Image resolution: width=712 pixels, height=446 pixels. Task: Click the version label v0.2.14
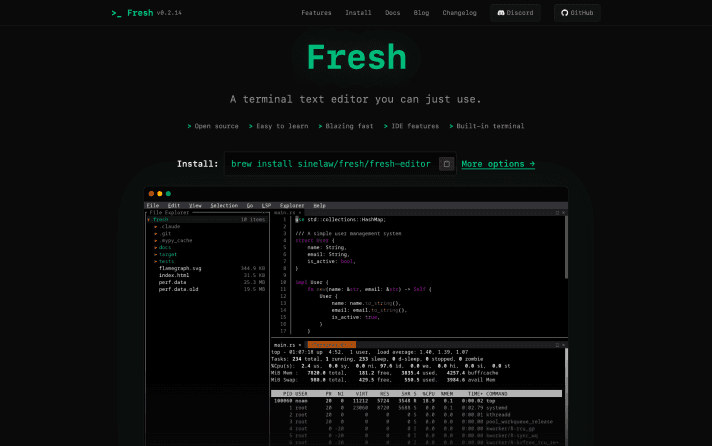[x=169, y=13]
